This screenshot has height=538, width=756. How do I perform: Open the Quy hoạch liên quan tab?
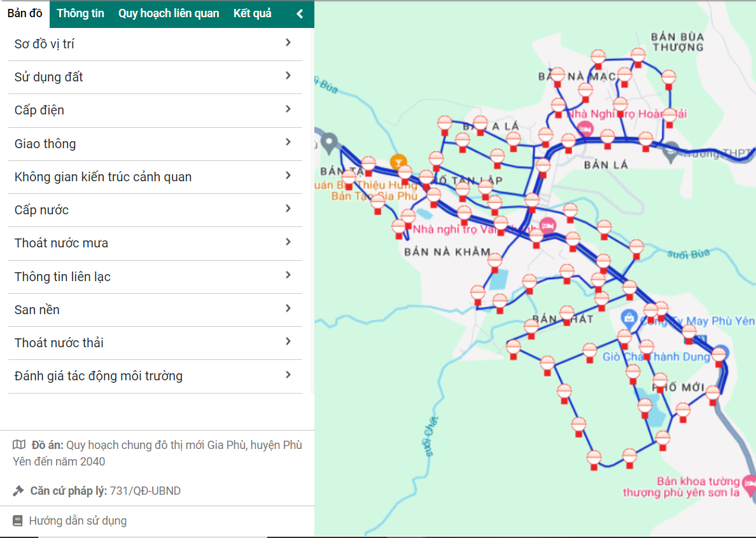coord(169,13)
